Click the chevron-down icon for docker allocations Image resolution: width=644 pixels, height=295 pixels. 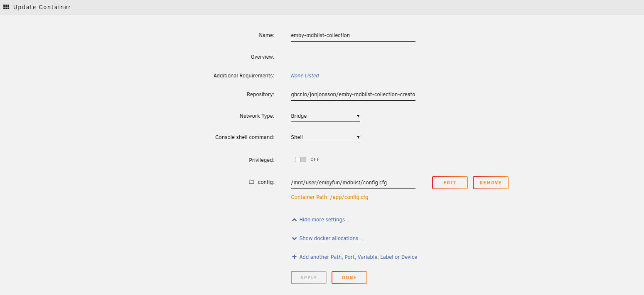(294, 238)
